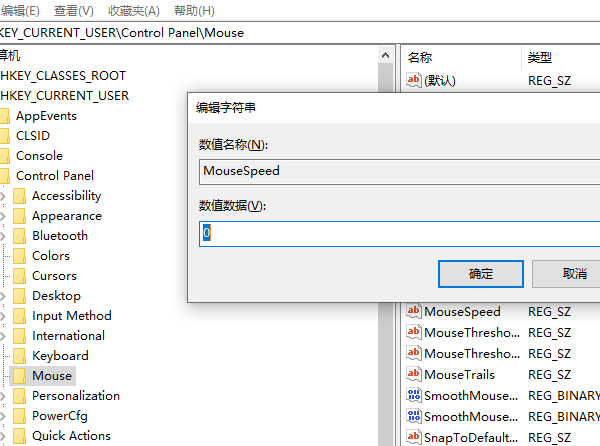The image size is (600, 446).
Task: Click the Bluetooth folder icon
Action: coord(18,236)
